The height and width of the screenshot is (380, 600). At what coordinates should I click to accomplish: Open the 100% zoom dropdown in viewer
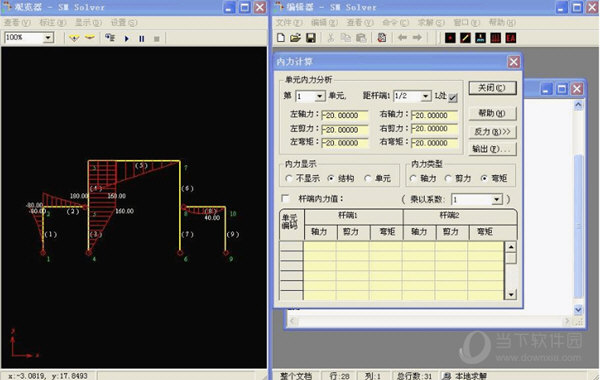48,38
